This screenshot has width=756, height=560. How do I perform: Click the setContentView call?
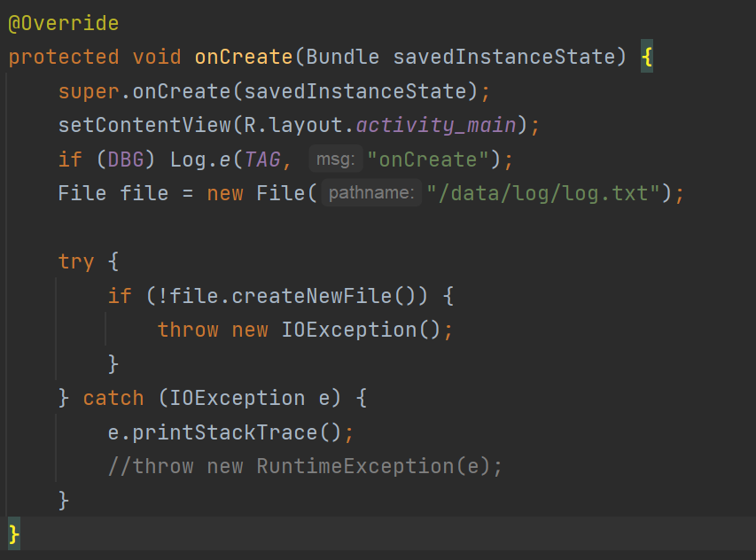point(144,125)
